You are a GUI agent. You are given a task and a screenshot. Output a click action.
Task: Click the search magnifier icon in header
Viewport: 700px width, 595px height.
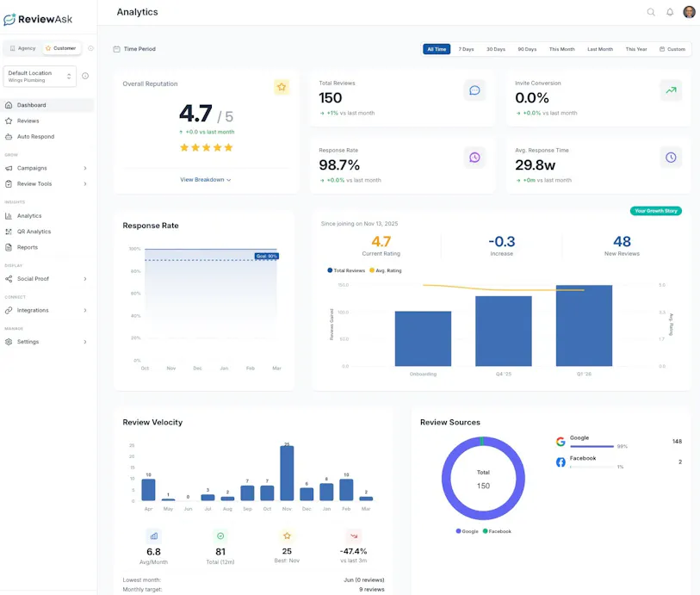(x=651, y=12)
